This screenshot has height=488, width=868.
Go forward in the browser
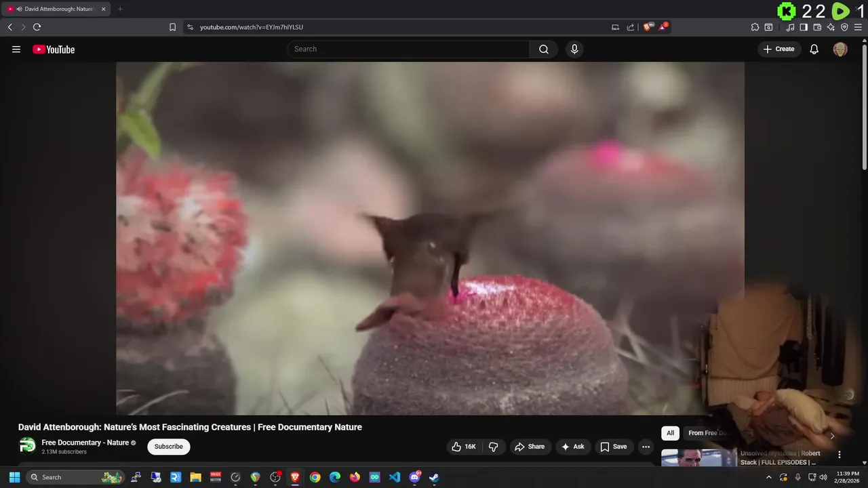23,27
